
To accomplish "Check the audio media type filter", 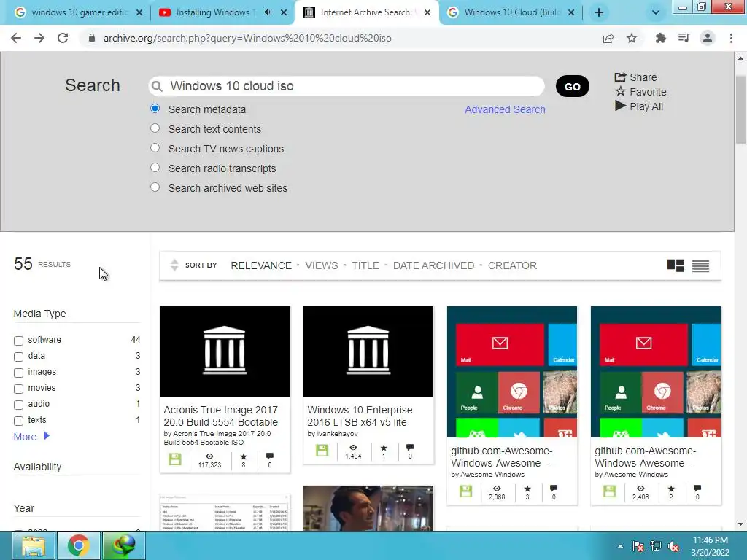I will click(x=18, y=405).
